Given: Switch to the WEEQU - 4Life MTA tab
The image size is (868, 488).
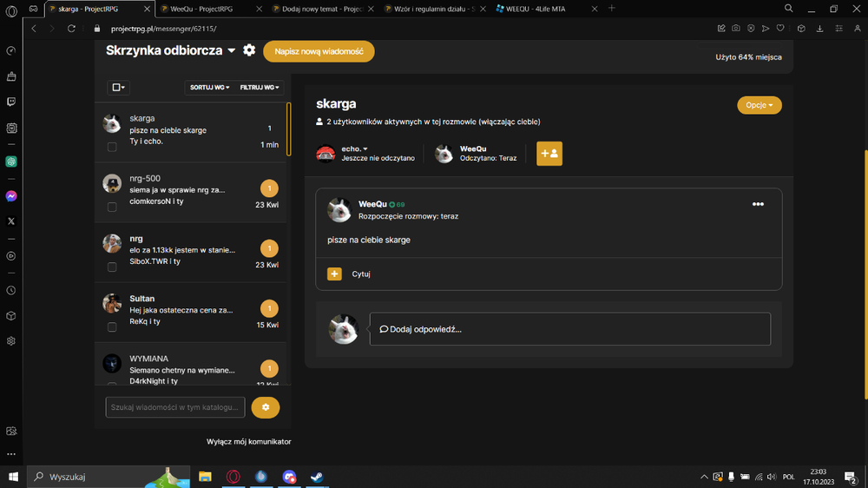Looking at the screenshot, I should point(546,9).
